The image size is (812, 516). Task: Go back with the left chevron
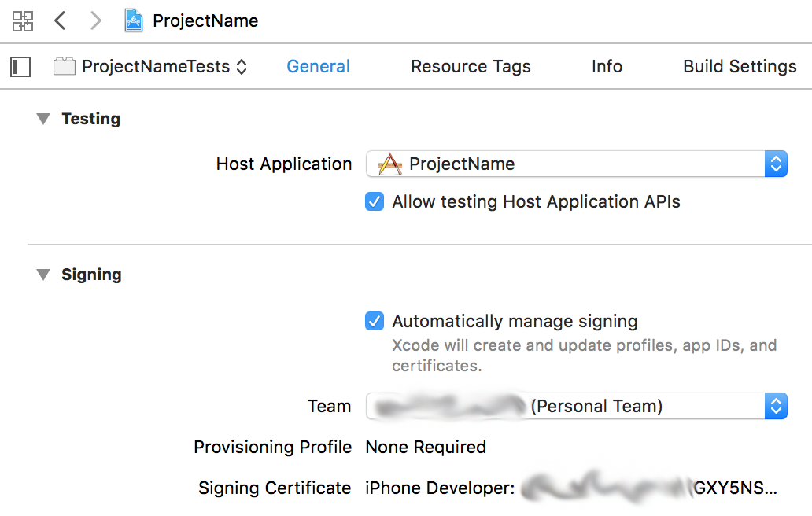coord(60,20)
